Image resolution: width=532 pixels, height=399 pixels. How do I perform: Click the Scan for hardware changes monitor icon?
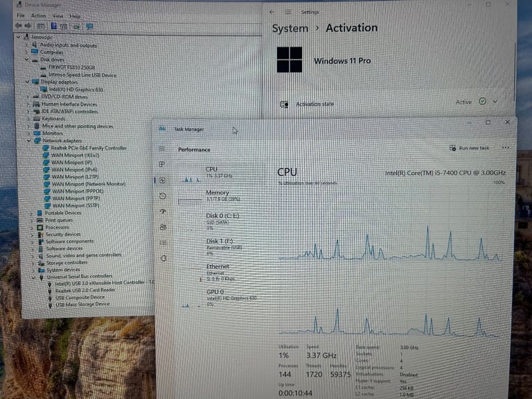pos(89,26)
